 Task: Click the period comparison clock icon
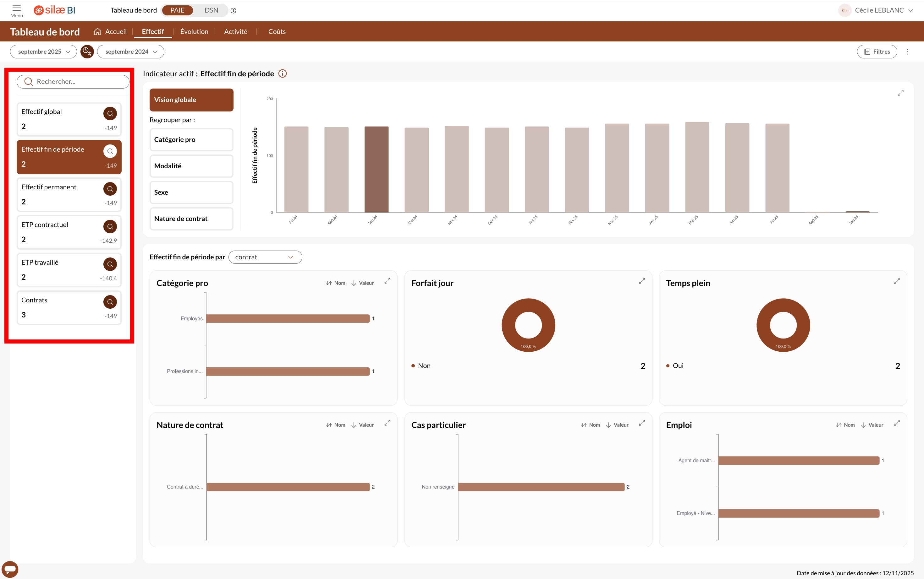point(87,52)
